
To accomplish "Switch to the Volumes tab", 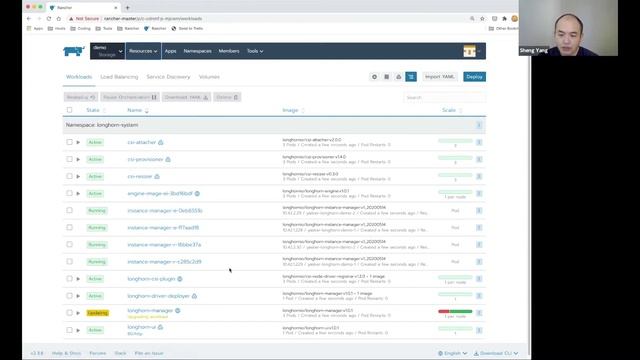I will point(209,77).
